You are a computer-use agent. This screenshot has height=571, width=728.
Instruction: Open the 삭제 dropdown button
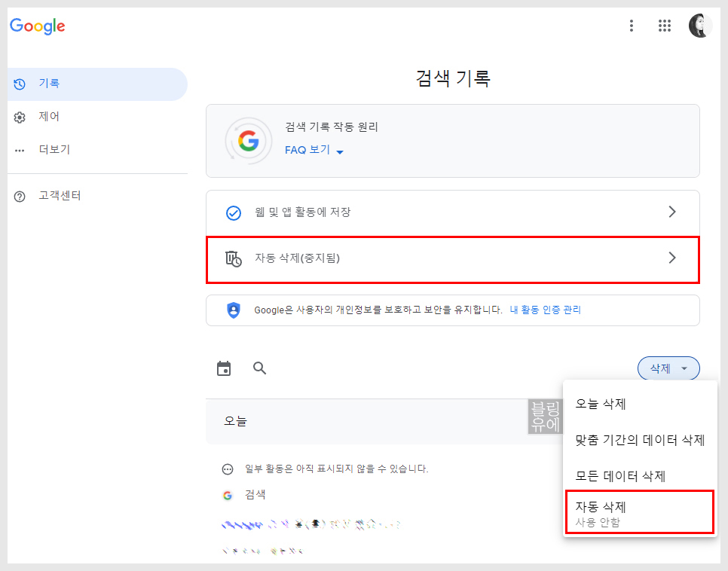[x=668, y=368]
